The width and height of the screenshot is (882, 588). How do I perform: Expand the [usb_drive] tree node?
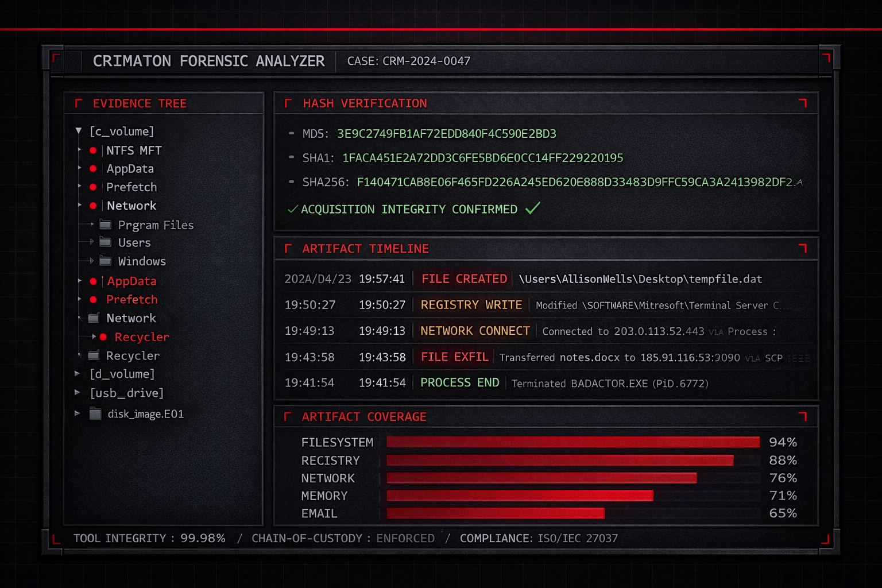coord(78,393)
